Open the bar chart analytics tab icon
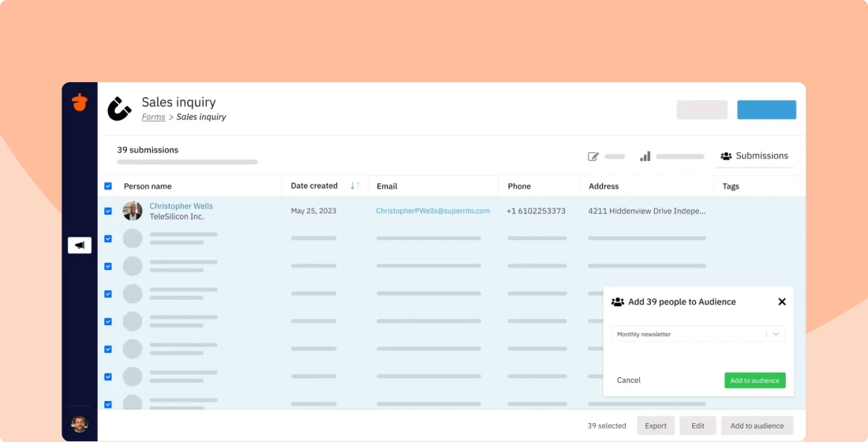 645,156
